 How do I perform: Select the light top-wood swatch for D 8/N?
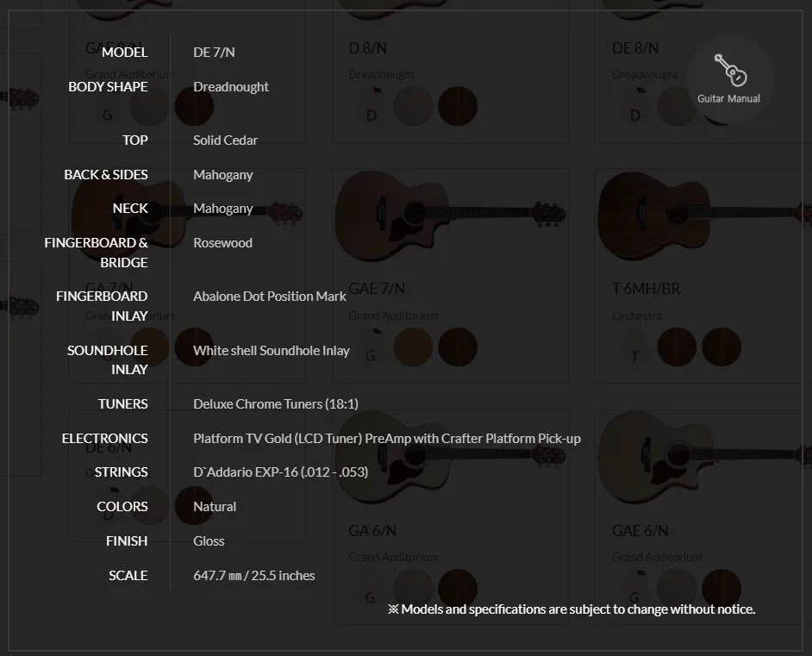pyautogui.click(x=413, y=106)
